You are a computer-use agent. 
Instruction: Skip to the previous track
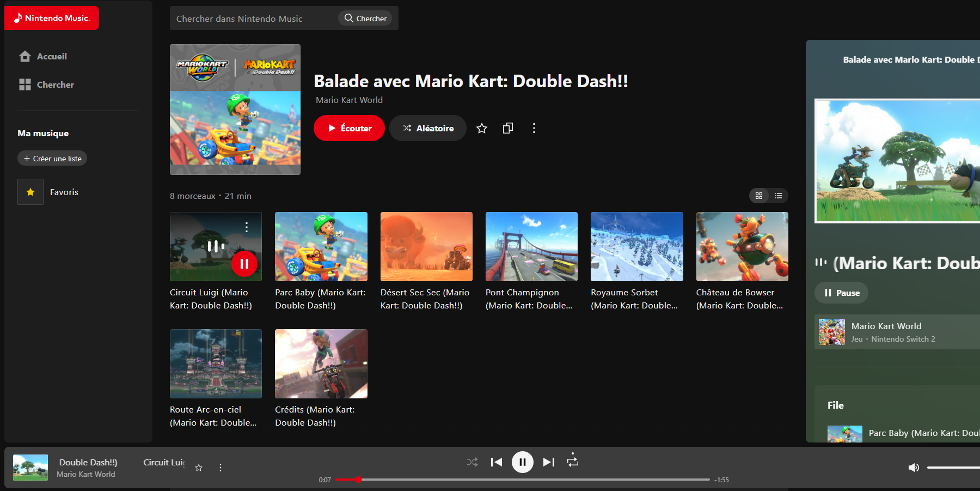pos(497,462)
